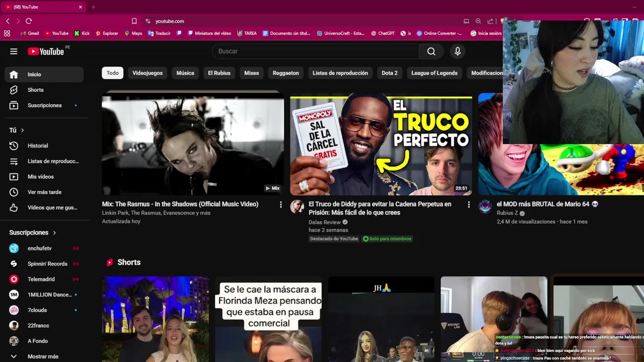The image size is (644, 362).
Task: Select Listas de reproducción chip
Action: [340, 73]
